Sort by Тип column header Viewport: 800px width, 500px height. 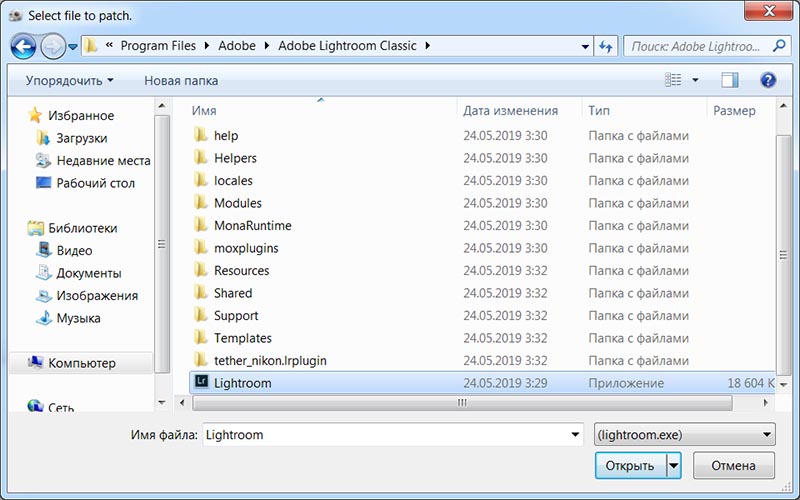(598, 111)
